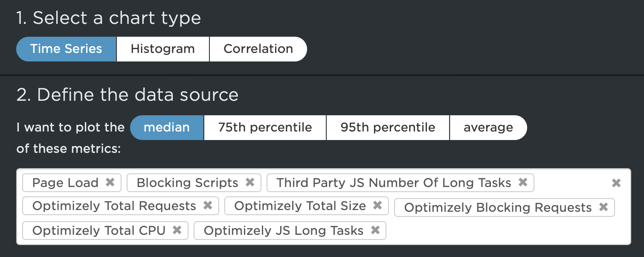Image resolution: width=644 pixels, height=257 pixels.
Task: Select the 95th percentile statistic
Action: [388, 127]
